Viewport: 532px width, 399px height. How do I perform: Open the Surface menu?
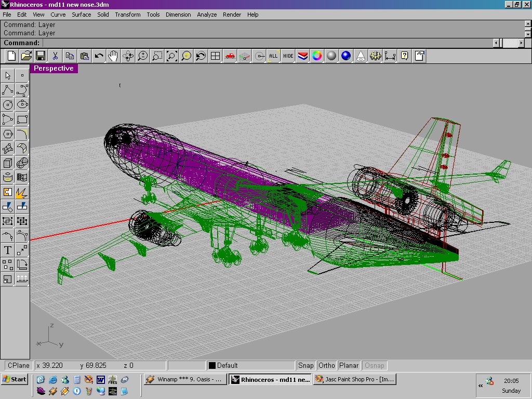pyautogui.click(x=81, y=15)
